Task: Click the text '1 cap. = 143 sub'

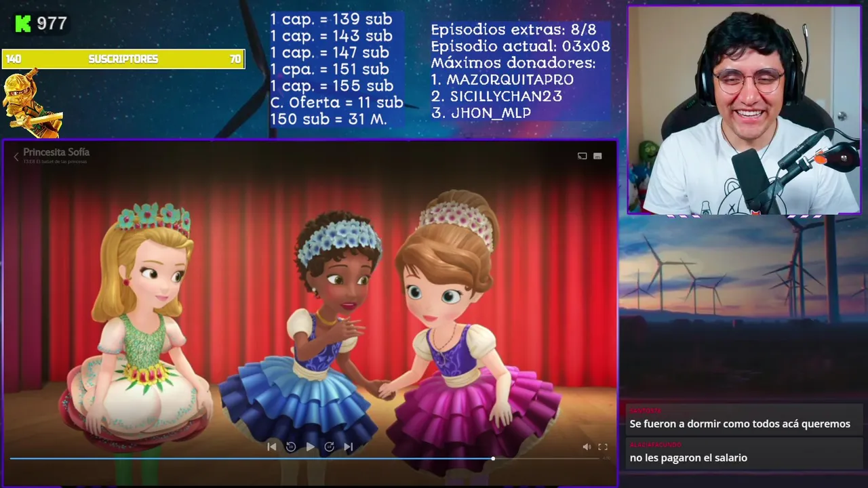Action: coord(331,36)
